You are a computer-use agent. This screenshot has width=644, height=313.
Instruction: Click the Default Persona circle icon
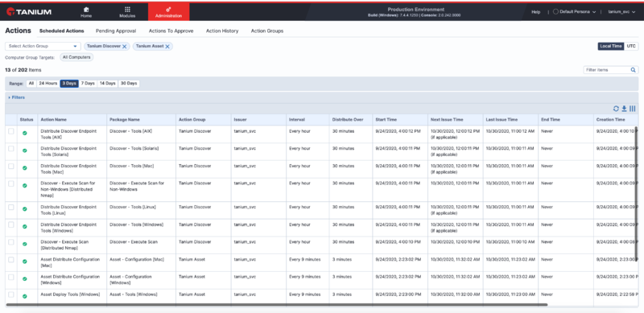tap(555, 12)
